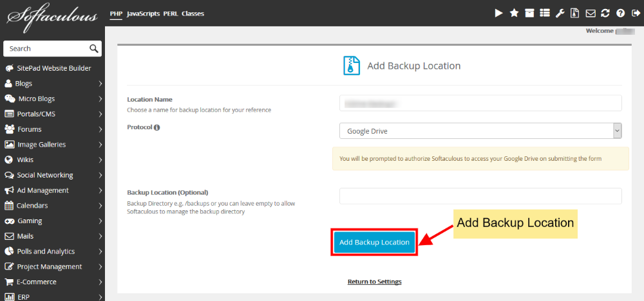Click the Social Networking speech-bubble icon

click(x=9, y=175)
